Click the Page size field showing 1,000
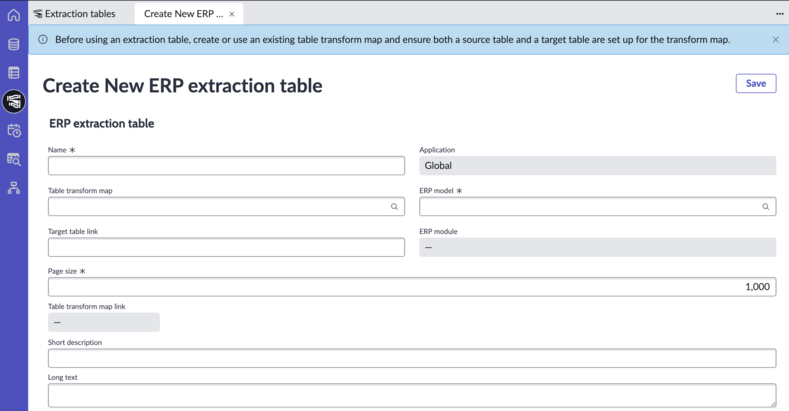This screenshot has height=411, width=789. coord(412,287)
